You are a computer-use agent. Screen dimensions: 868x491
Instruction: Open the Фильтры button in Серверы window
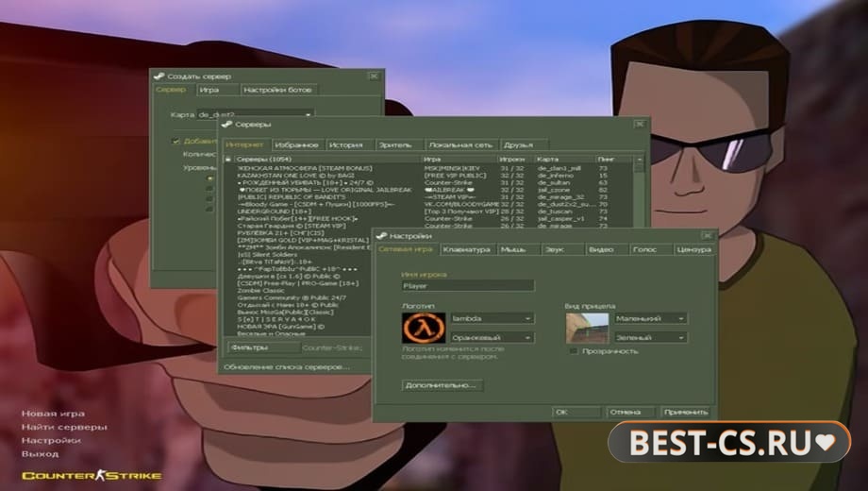(263, 347)
